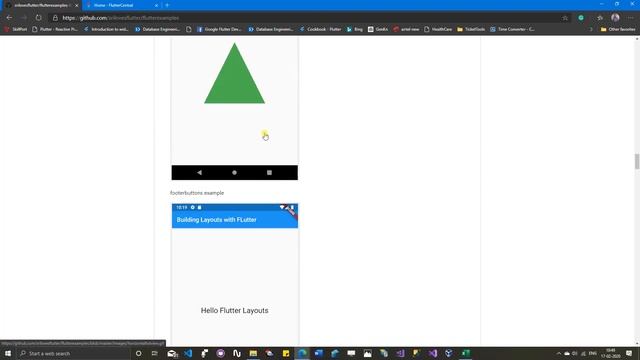Reload the page with the refresh icon
This screenshot has width=640, height=360.
(38, 18)
